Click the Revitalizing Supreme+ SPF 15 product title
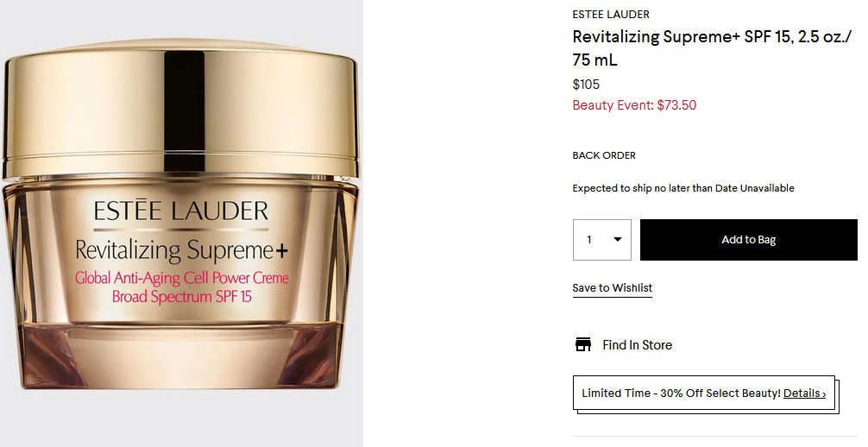Image resolution: width=868 pixels, height=447 pixels. 712,47
